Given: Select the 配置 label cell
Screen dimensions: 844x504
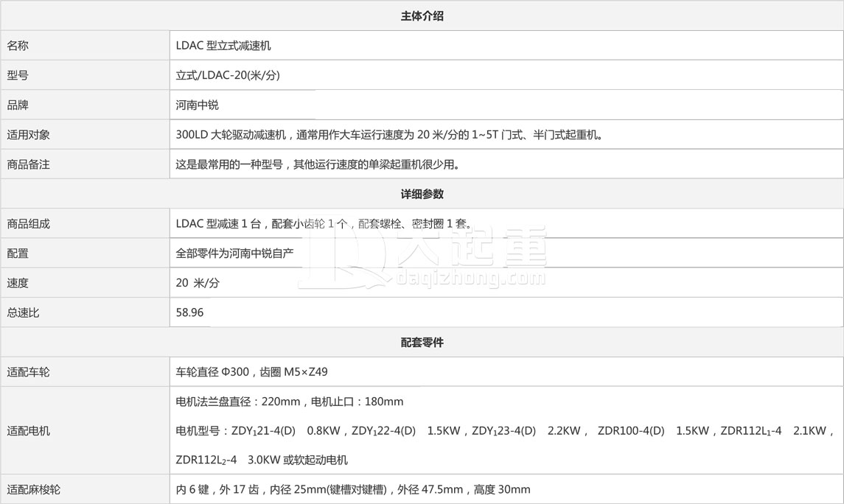Looking at the screenshot, I should 85,253.
